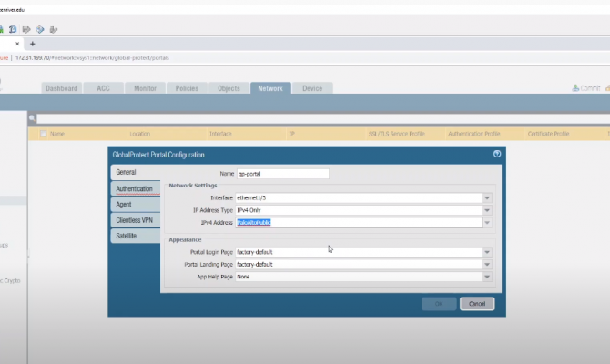Image resolution: width=610 pixels, height=364 pixels.
Task: Open the Agent side tab
Action: (x=136, y=205)
